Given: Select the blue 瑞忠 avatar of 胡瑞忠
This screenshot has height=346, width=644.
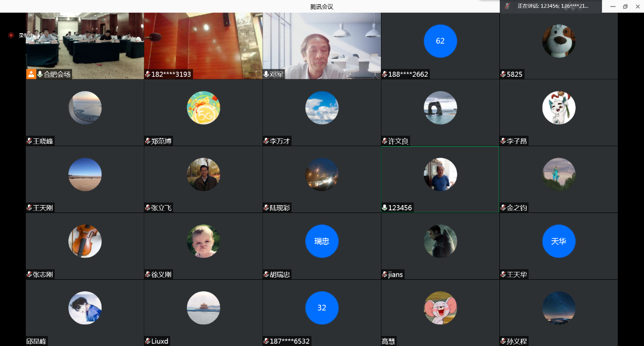Looking at the screenshot, I should coord(321,241).
